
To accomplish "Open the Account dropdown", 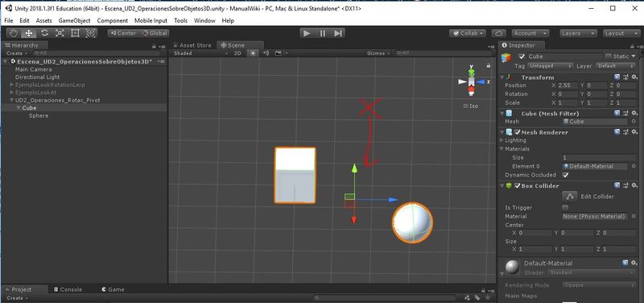I will click(x=530, y=33).
